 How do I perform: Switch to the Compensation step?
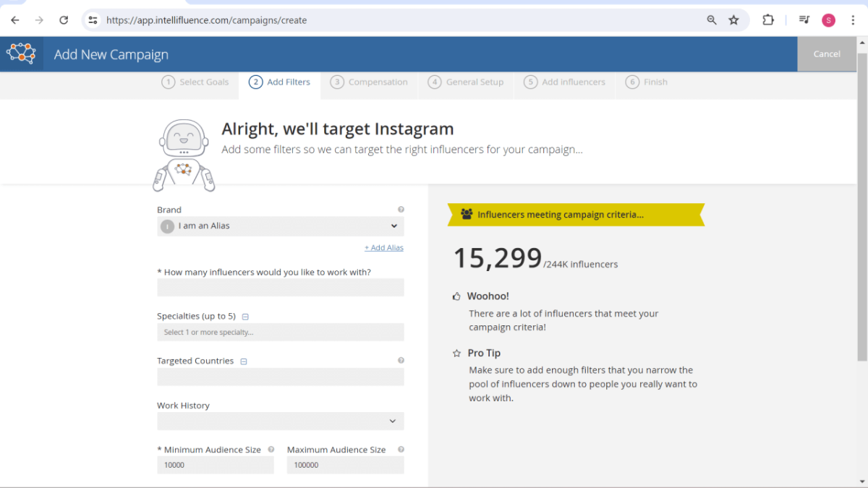click(369, 82)
